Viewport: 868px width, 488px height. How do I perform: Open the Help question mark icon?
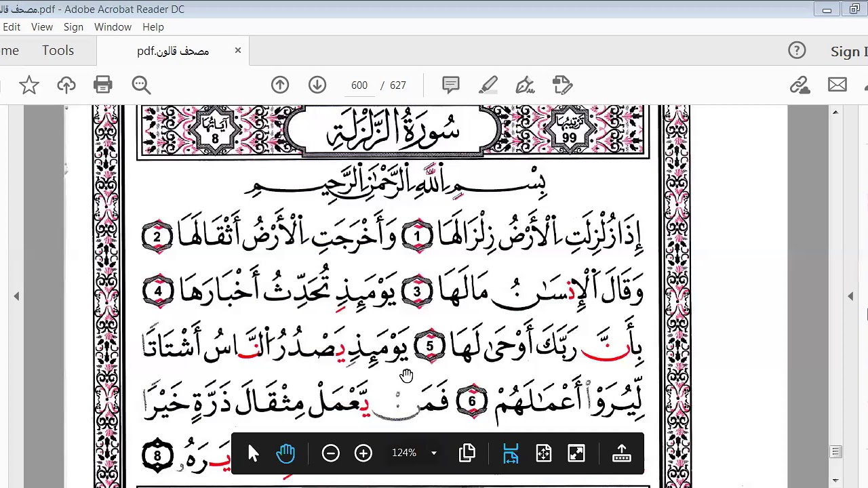(x=797, y=51)
